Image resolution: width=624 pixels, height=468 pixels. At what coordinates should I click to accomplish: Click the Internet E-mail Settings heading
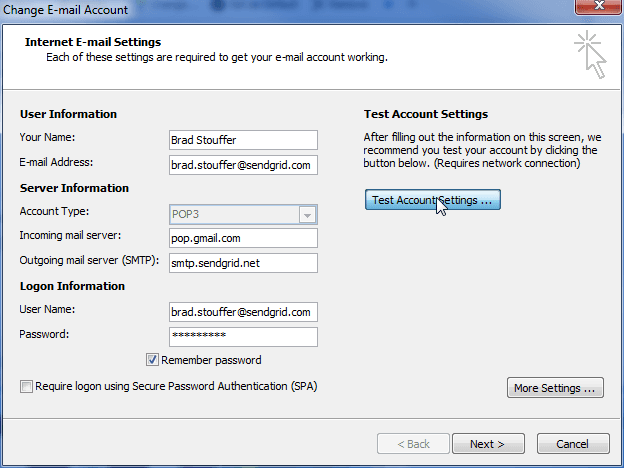(91, 42)
